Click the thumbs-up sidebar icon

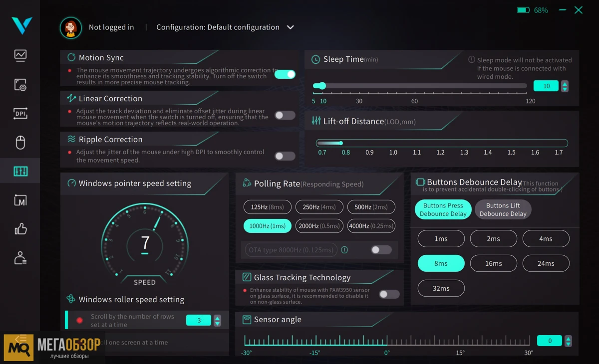[x=20, y=229]
